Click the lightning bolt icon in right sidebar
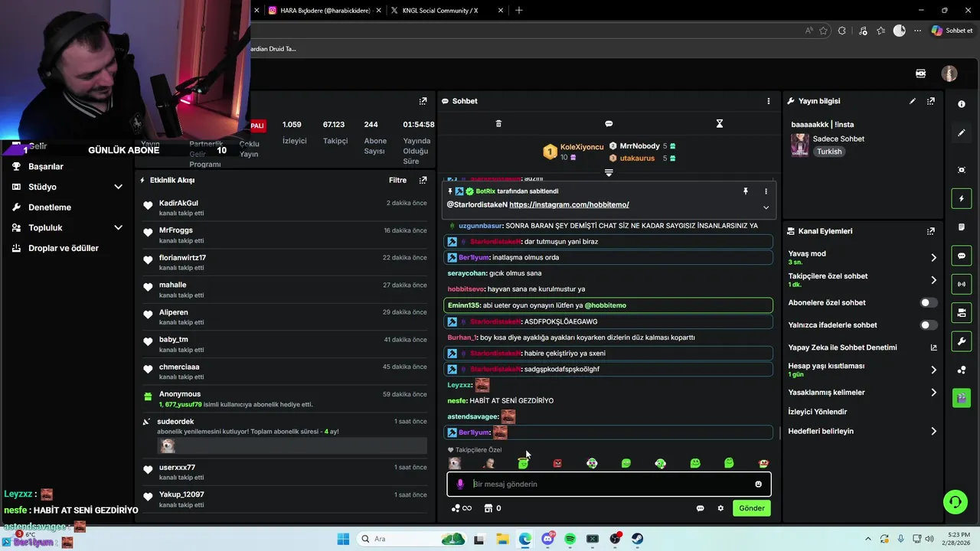This screenshot has height=551, width=980. 962,198
